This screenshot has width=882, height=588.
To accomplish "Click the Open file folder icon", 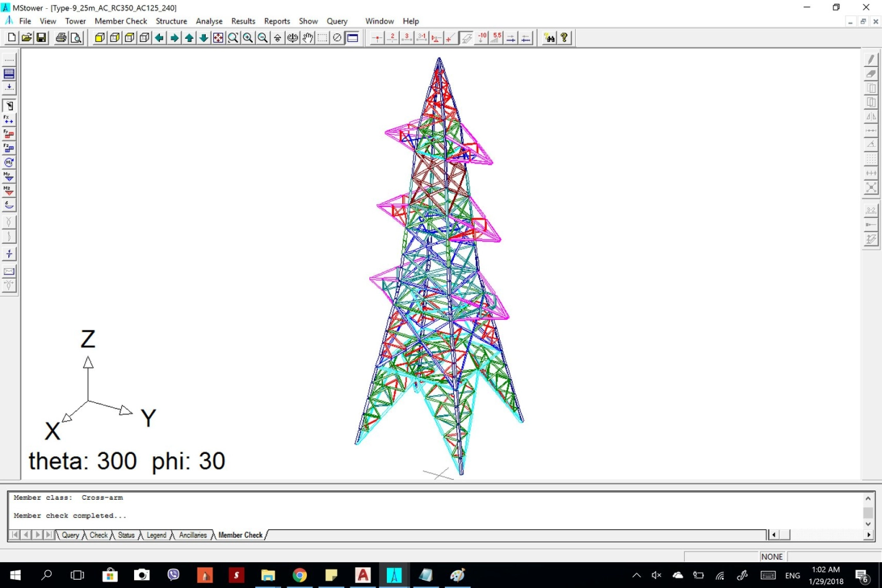I will click(26, 38).
